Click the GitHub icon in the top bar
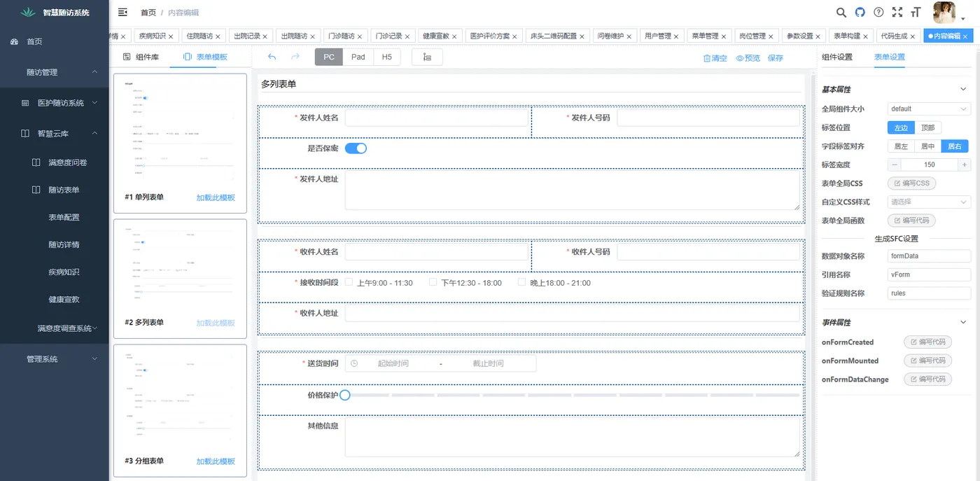The height and width of the screenshot is (481, 980). click(860, 12)
